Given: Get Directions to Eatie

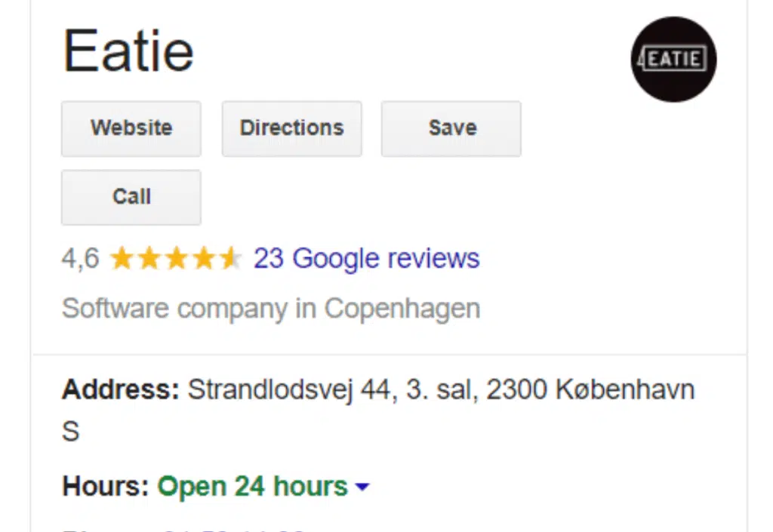Looking at the screenshot, I should tap(292, 128).
